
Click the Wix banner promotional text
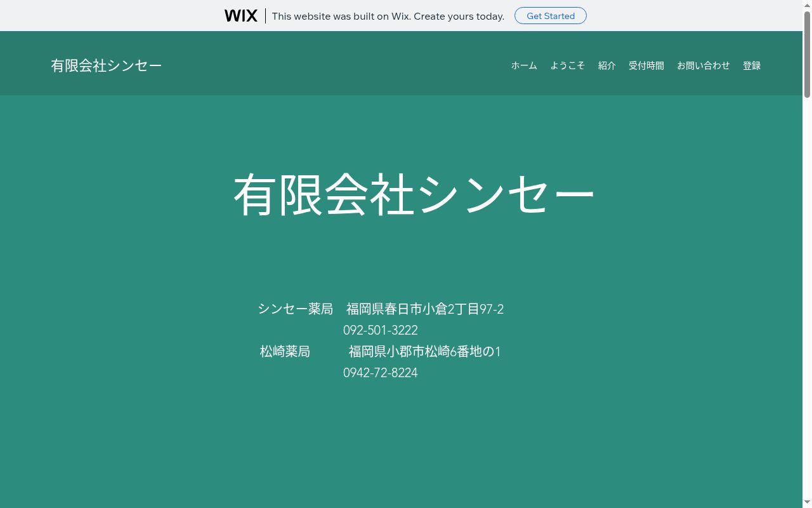coord(388,16)
